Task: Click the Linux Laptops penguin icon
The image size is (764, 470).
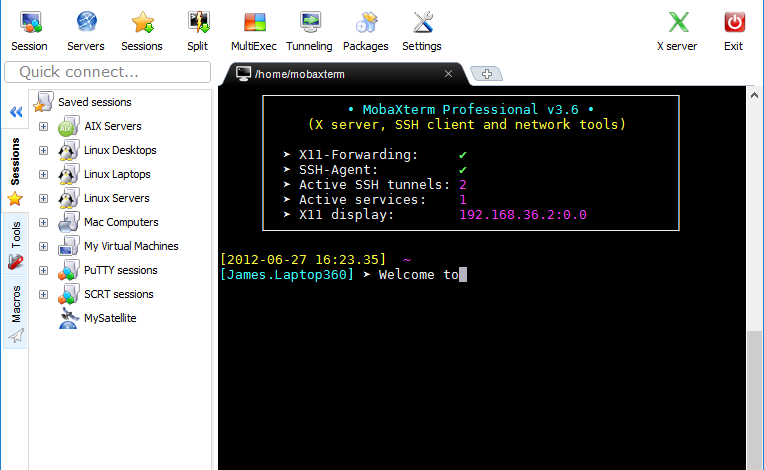Action: (69, 174)
